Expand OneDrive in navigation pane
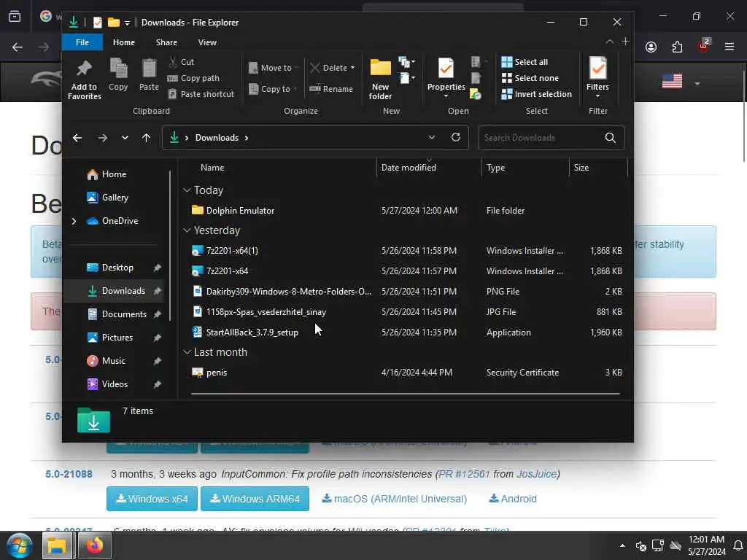Viewport: 747px width, 560px height. [74, 221]
